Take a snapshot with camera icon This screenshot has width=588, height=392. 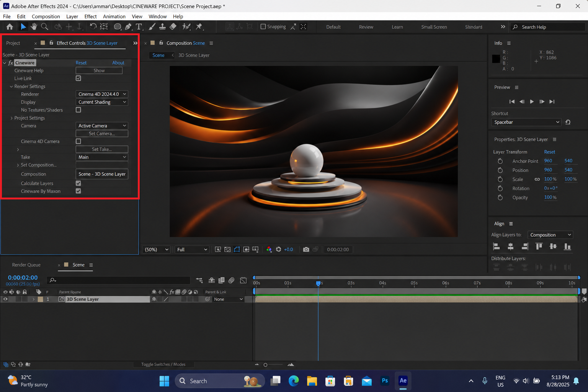pyautogui.click(x=306, y=249)
